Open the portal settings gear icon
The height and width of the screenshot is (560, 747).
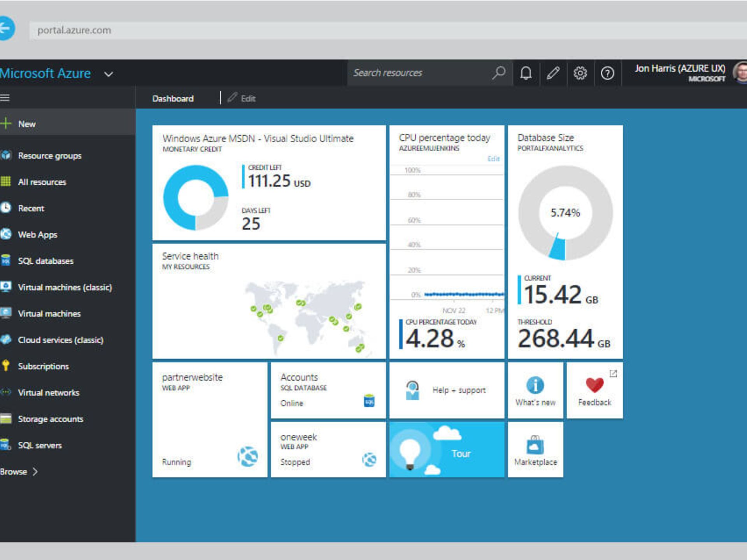[x=580, y=73]
